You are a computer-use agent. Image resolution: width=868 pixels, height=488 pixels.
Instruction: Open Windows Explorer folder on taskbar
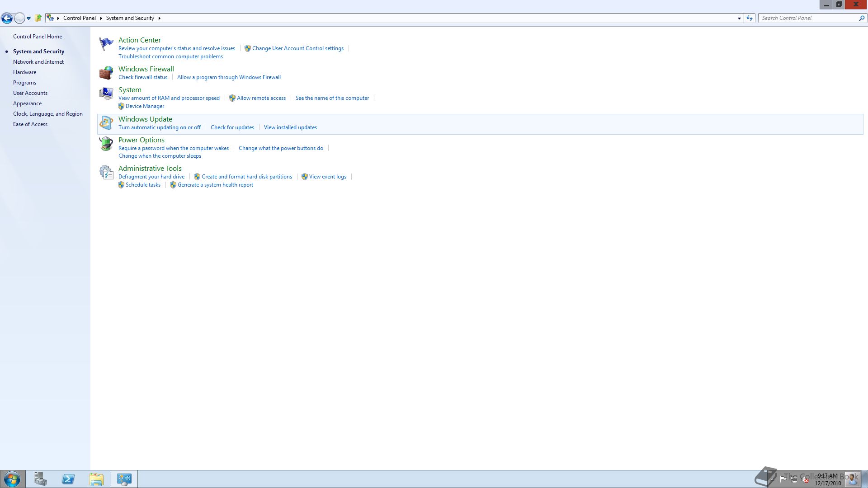pos(96,479)
